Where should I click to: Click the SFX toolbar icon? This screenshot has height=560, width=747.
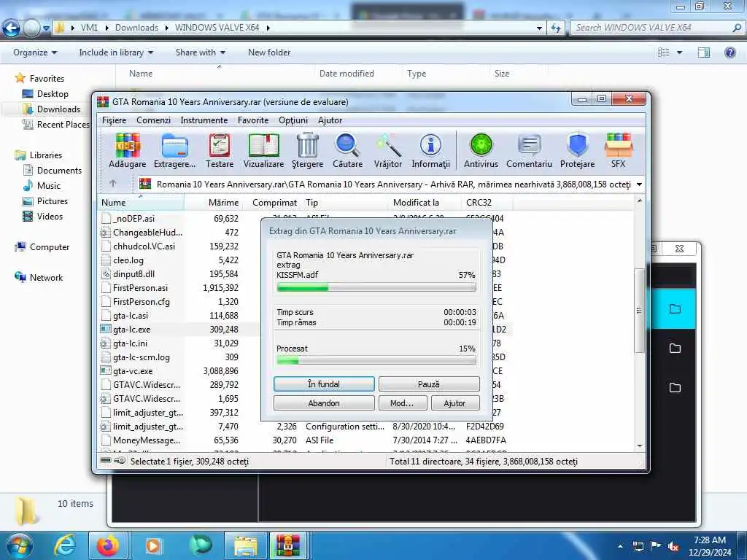point(618,150)
